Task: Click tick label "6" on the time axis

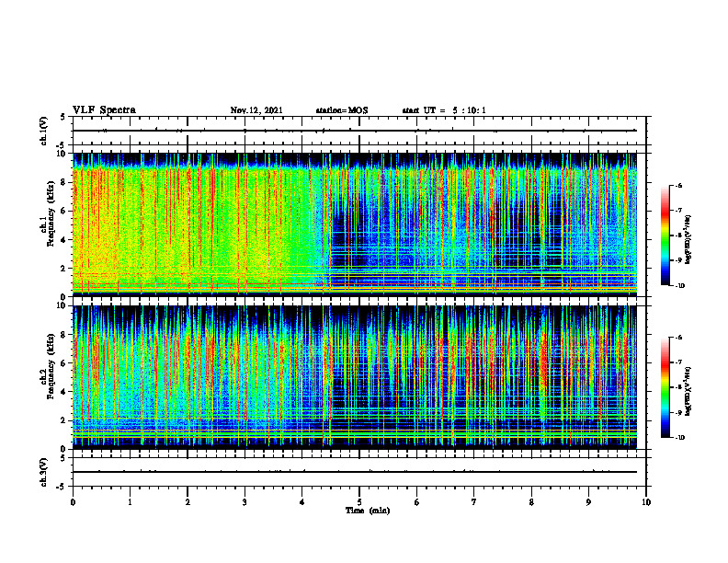Action: (x=417, y=502)
